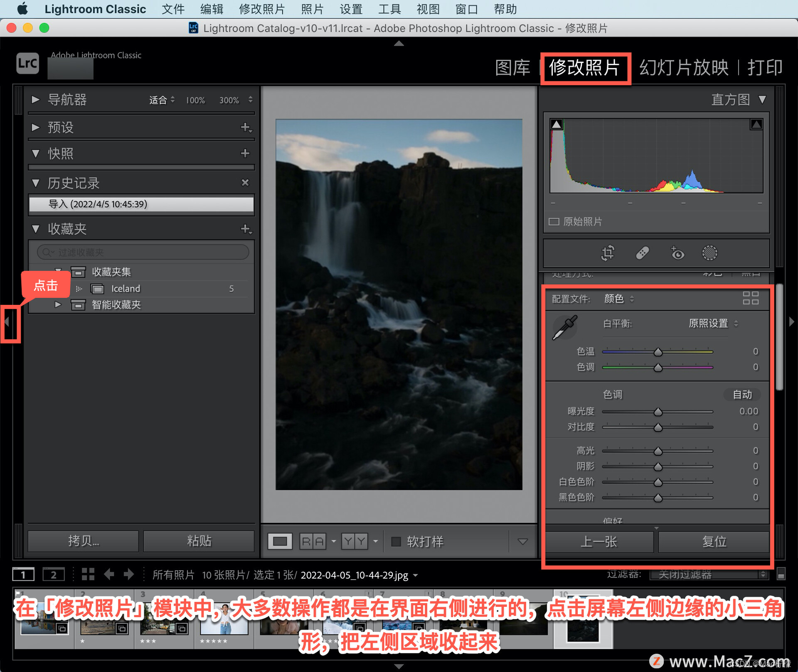Select the Red Eye Correction tool
The height and width of the screenshot is (672, 798).
[x=677, y=253]
